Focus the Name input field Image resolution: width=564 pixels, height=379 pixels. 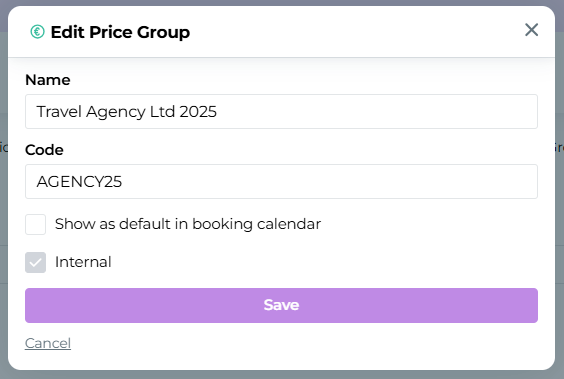click(x=281, y=111)
